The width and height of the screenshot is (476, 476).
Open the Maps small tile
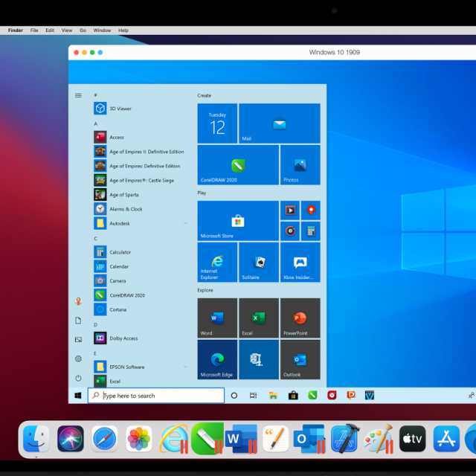311,210
